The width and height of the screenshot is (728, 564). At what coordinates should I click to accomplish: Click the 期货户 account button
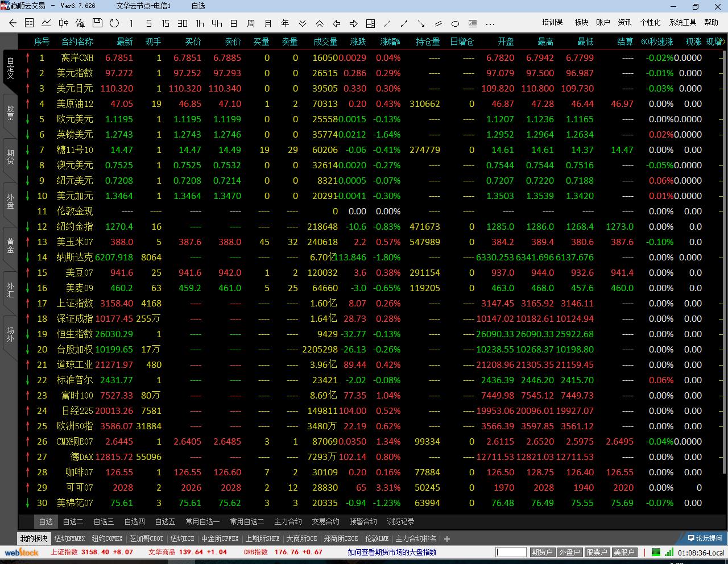(x=542, y=552)
